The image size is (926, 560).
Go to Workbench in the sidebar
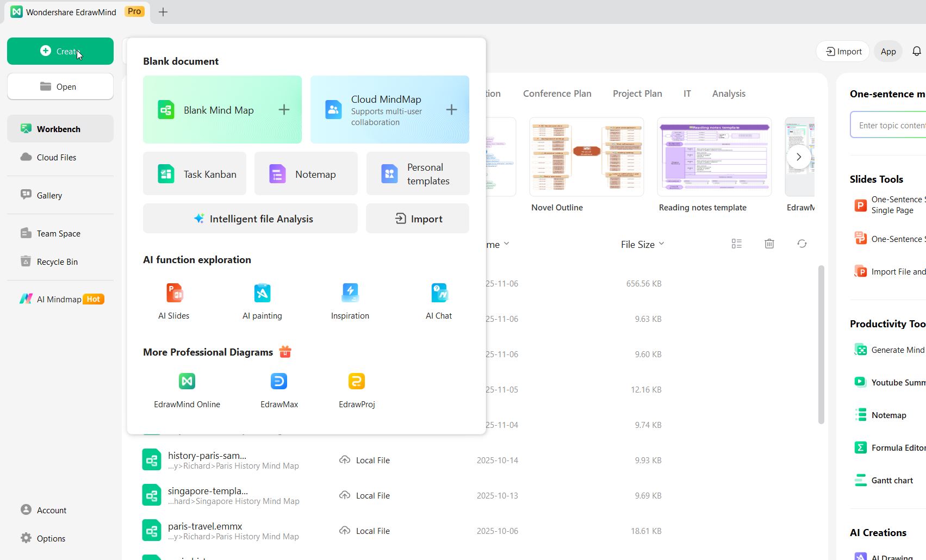click(60, 129)
